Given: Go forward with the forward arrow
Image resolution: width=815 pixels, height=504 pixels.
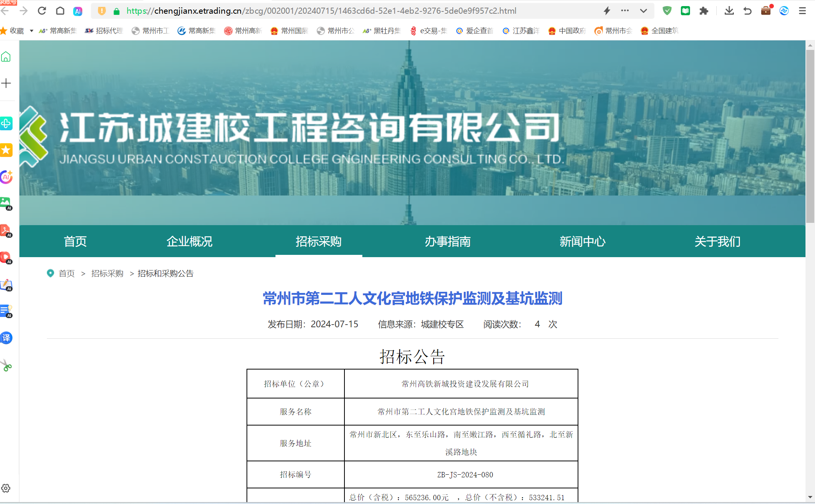Looking at the screenshot, I should pos(24,11).
